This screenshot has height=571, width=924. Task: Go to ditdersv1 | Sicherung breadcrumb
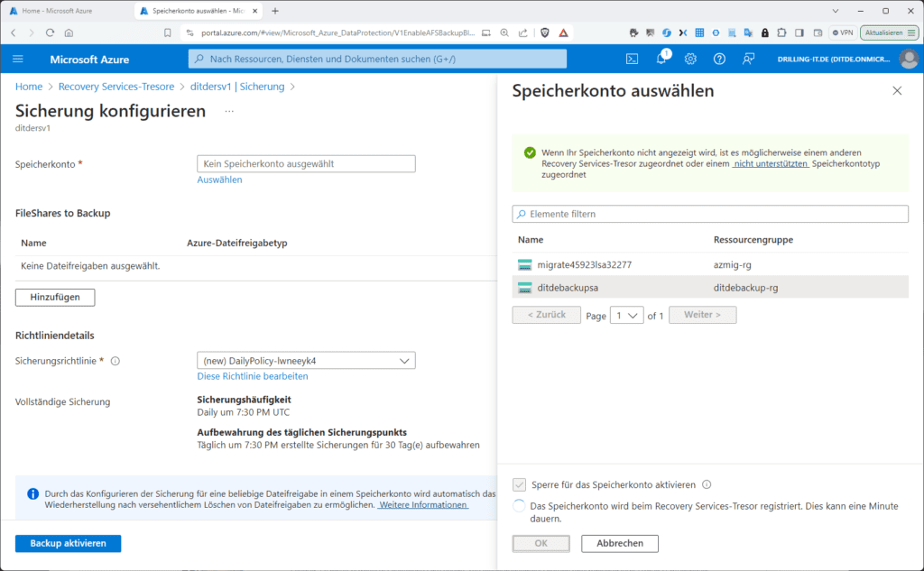[237, 87]
